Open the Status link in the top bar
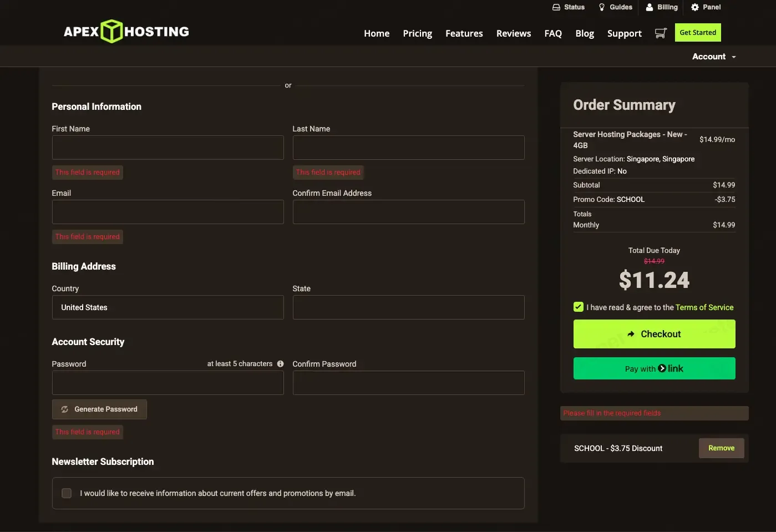Image resolution: width=776 pixels, height=532 pixels. click(569, 7)
